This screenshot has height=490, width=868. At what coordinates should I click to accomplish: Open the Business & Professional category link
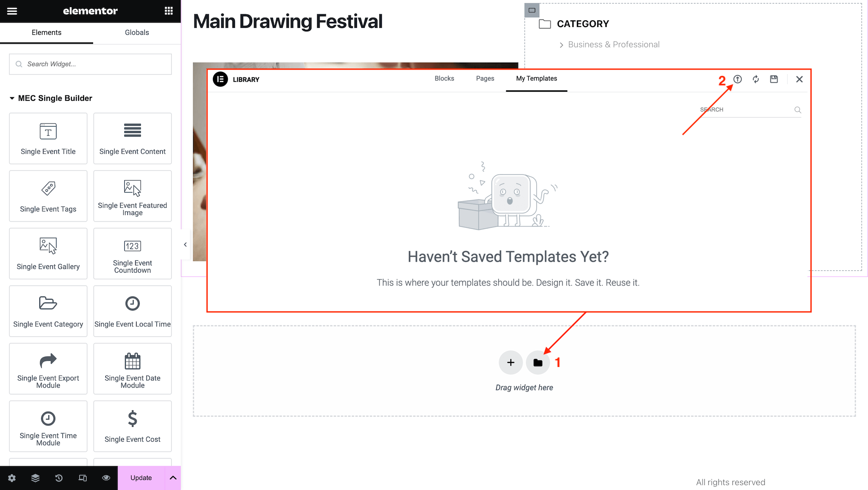click(613, 44)
